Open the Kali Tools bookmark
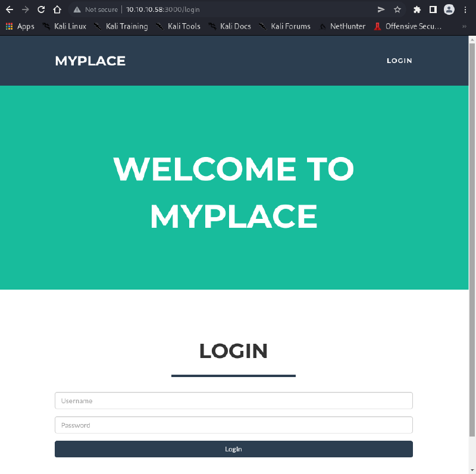Viewport: 476px width, 474px height. [x=183, y=26]
